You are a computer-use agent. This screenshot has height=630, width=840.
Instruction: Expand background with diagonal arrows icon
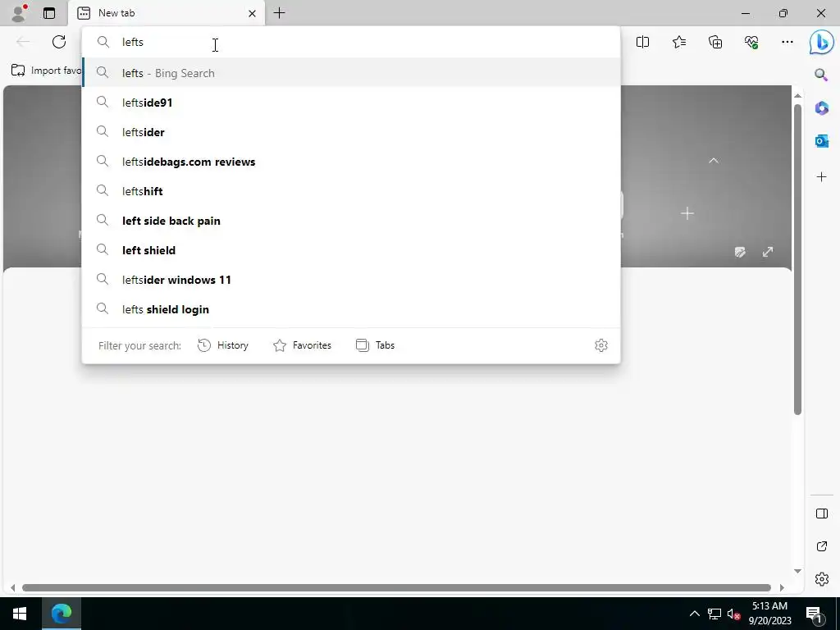768,252
